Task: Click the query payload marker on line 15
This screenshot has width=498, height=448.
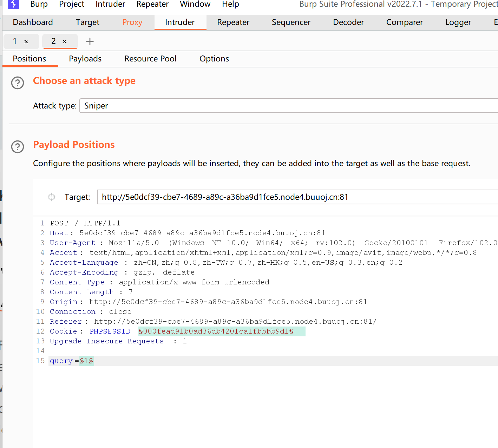Action: click(86, 361)
